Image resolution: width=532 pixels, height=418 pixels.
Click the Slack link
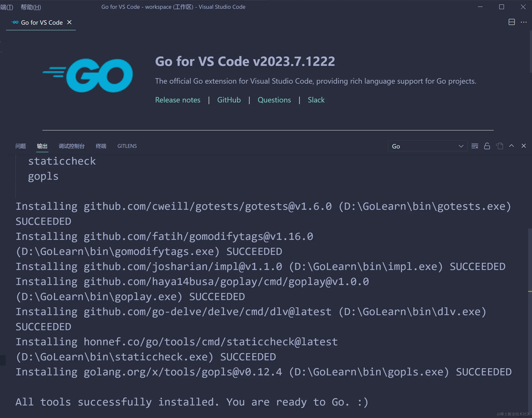[316, 100]
